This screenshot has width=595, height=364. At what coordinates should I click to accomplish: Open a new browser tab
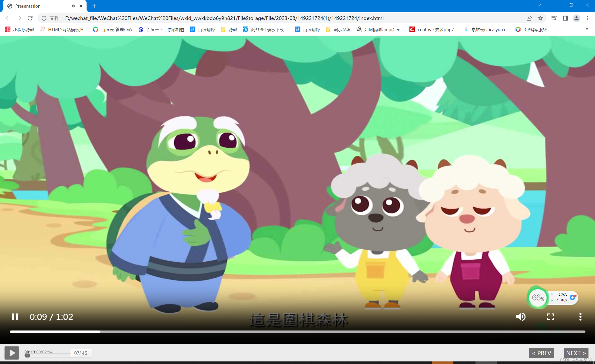coord(94,6)
